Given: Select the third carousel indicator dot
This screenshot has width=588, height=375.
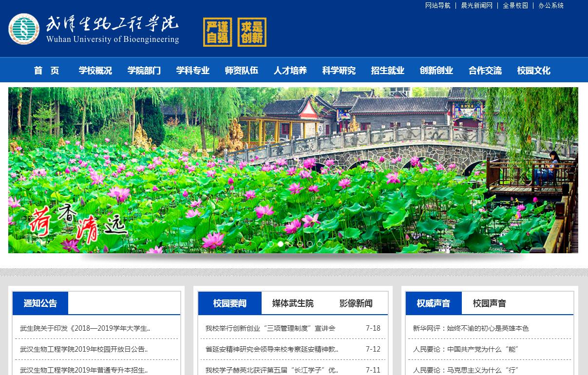Looking at the screenshot, I should click(290, 244).
